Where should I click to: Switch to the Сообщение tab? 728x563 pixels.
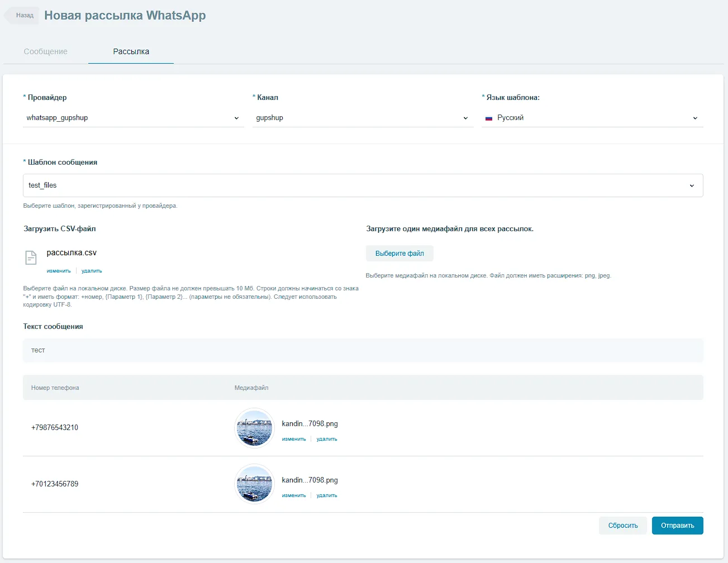46,51
